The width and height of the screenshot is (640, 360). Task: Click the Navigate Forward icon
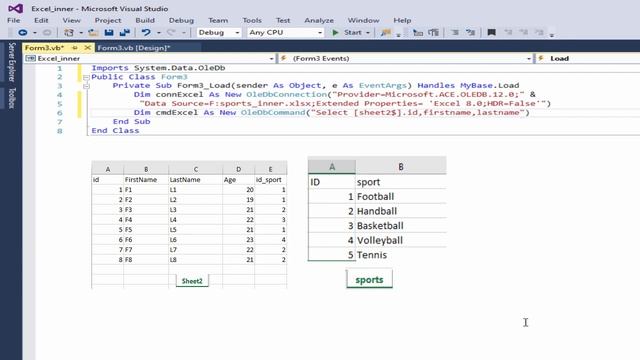tap(47, 33)
